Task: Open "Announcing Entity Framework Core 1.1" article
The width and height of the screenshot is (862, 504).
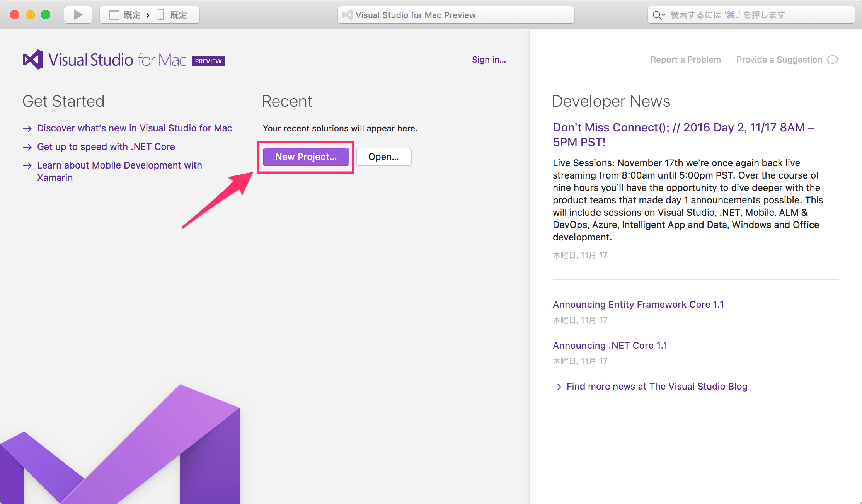Action: click(x=638, y=304)
